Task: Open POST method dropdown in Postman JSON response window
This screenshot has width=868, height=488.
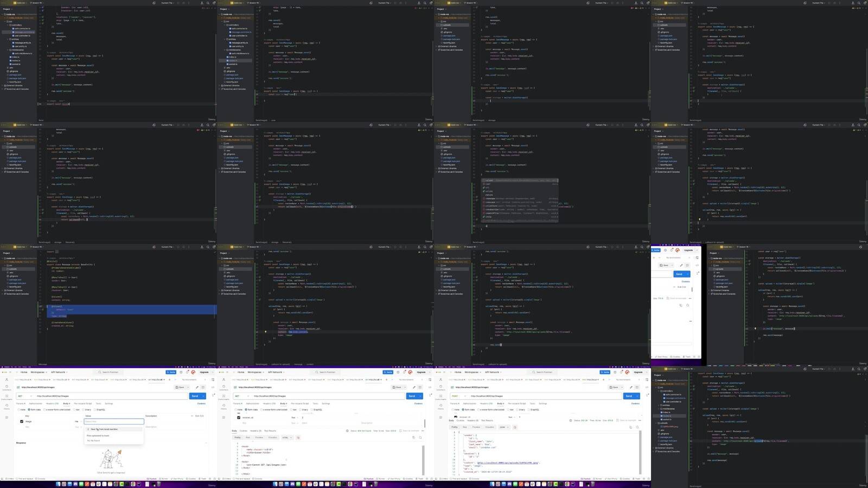Action: 459,396
